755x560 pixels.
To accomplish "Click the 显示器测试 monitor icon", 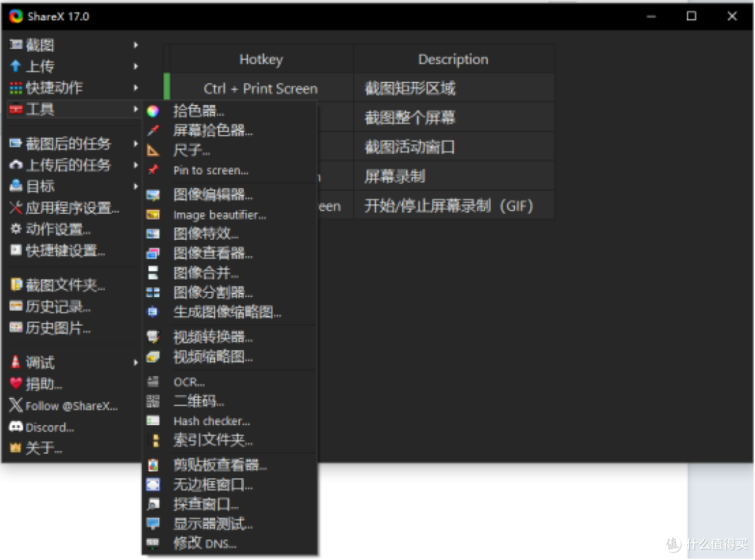I will point(153,524).
